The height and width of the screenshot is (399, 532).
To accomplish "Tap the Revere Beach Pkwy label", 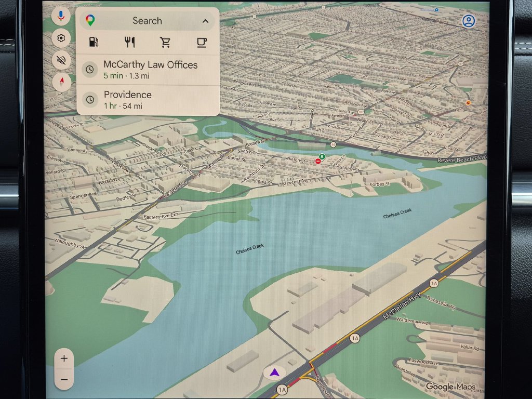I will [462, 159].
